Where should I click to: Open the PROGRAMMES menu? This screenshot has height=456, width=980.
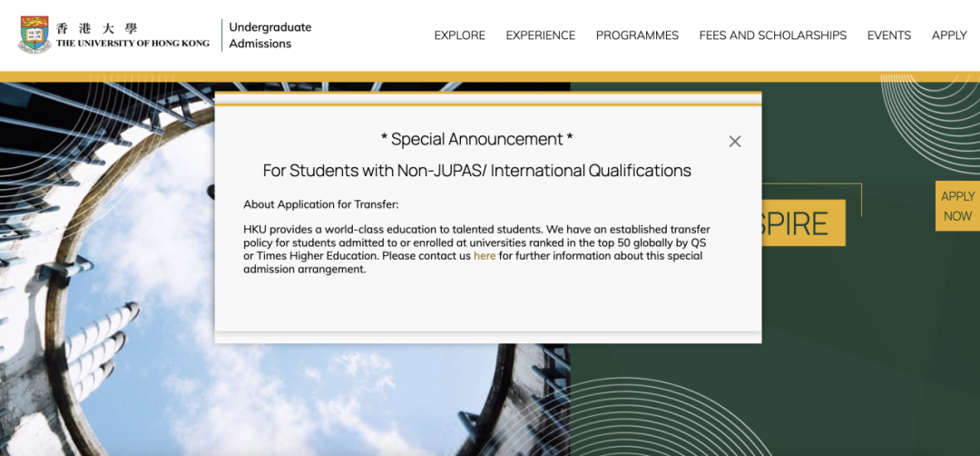637,35
